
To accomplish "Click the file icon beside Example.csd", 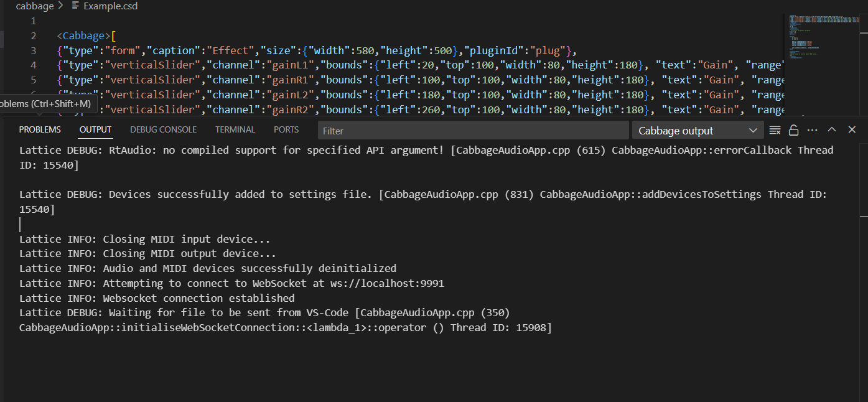I will (75, 6).
